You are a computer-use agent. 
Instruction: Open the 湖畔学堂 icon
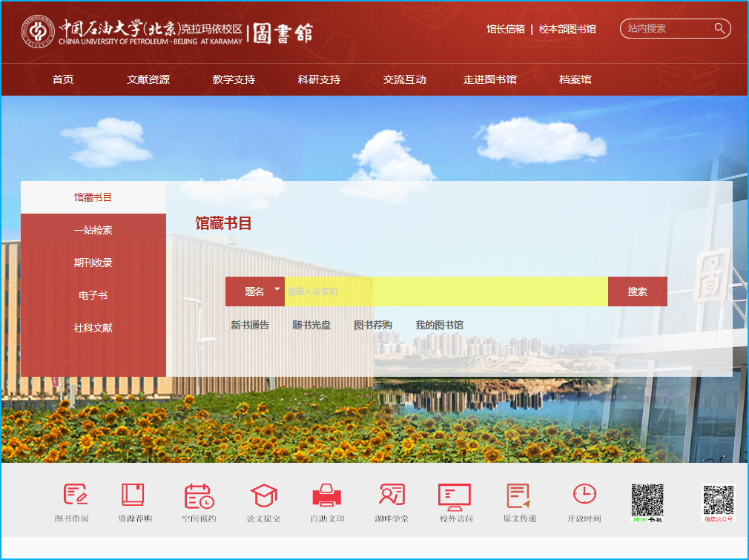pyautogui.click(x=392, y=495)
